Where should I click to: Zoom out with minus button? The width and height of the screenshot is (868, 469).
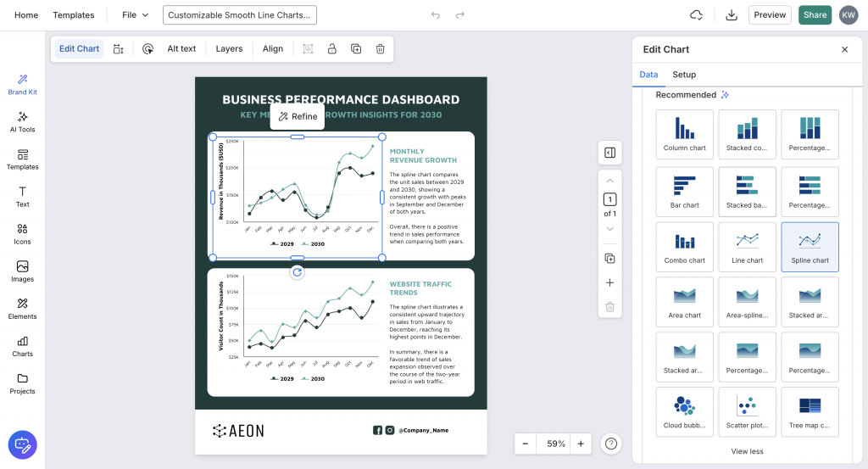[525, 444]
